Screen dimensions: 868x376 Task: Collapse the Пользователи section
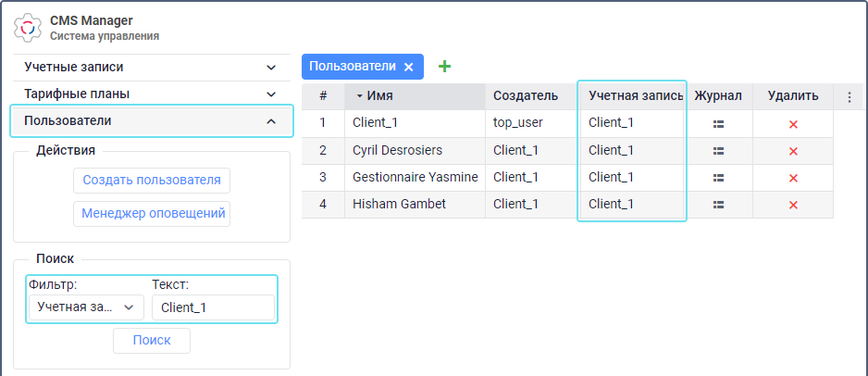pos(270,121)
